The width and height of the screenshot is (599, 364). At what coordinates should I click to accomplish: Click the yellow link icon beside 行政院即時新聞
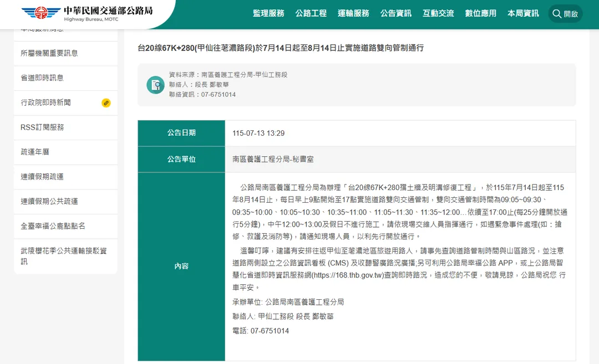[106, 103]
